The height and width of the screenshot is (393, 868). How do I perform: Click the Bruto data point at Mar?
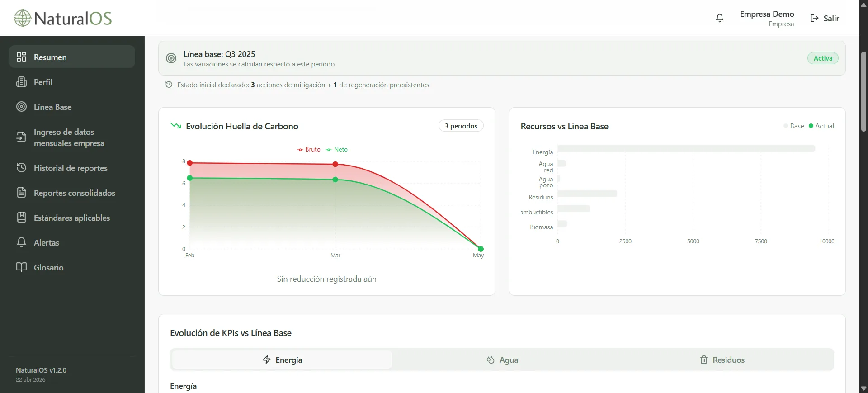[335, 164]
